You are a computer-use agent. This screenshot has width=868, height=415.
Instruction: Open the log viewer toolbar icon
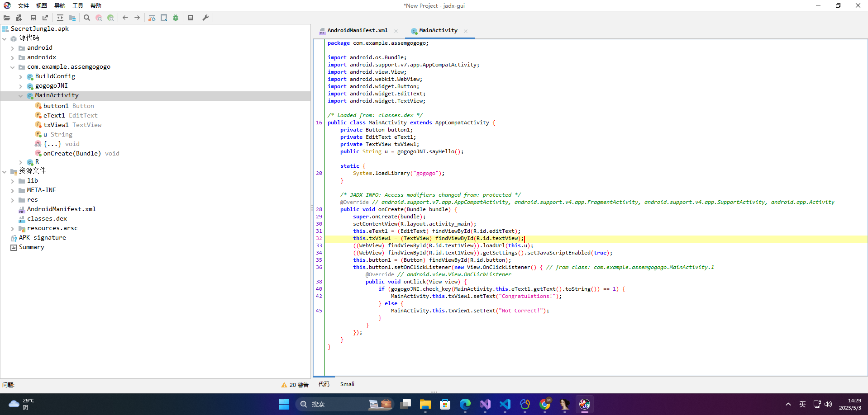191,18
